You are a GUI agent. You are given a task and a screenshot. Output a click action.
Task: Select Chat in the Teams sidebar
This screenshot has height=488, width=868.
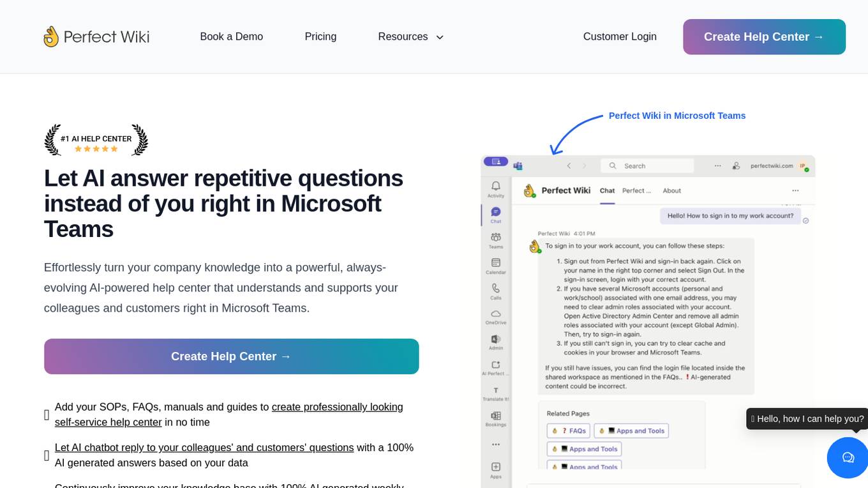click(x=496, y=215)
